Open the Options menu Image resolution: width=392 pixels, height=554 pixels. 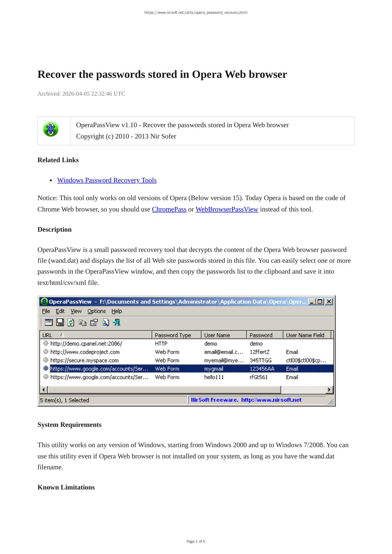[97, 311]
